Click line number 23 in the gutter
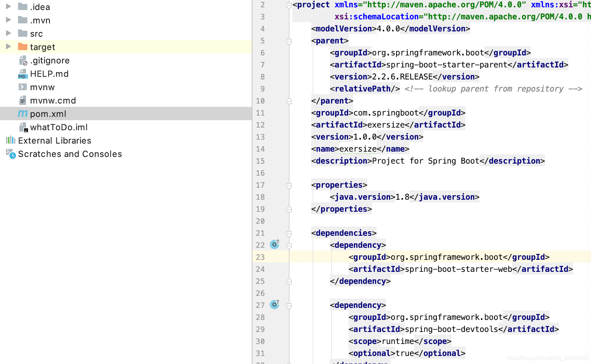591x364 pixels. coord(260,257)
